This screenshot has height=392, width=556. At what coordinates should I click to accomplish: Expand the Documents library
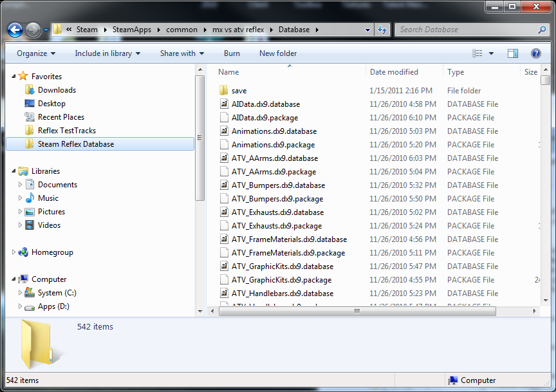[x=19, y=184]
